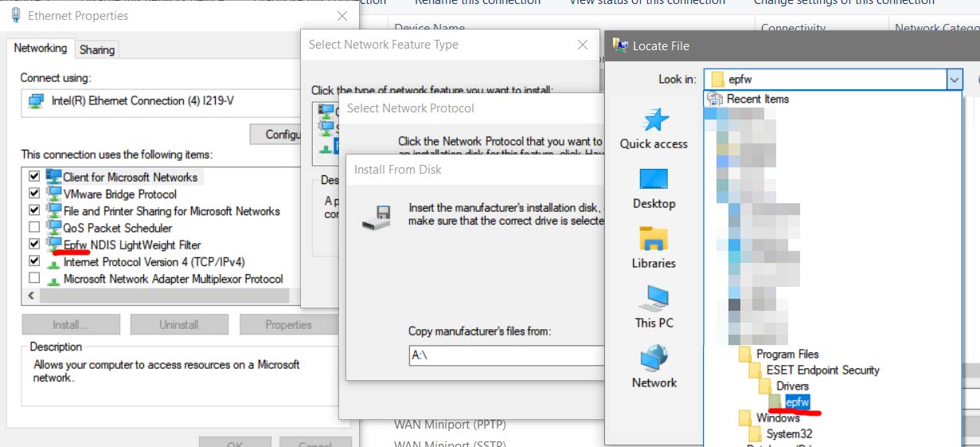Select highlighted epfw folder in tree

[x=798, y=402]
